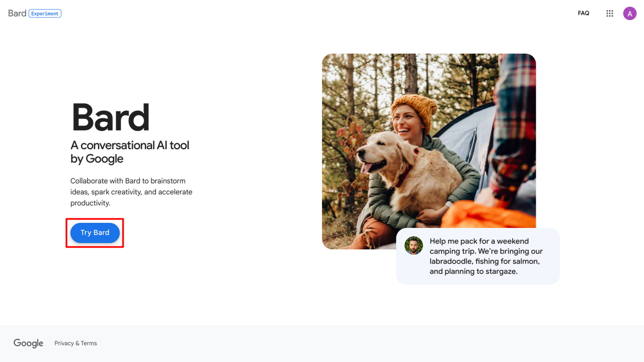The height and width of the screenshot is (362, 644).
Task: Click the Bard logo in header
Action: 17,13
